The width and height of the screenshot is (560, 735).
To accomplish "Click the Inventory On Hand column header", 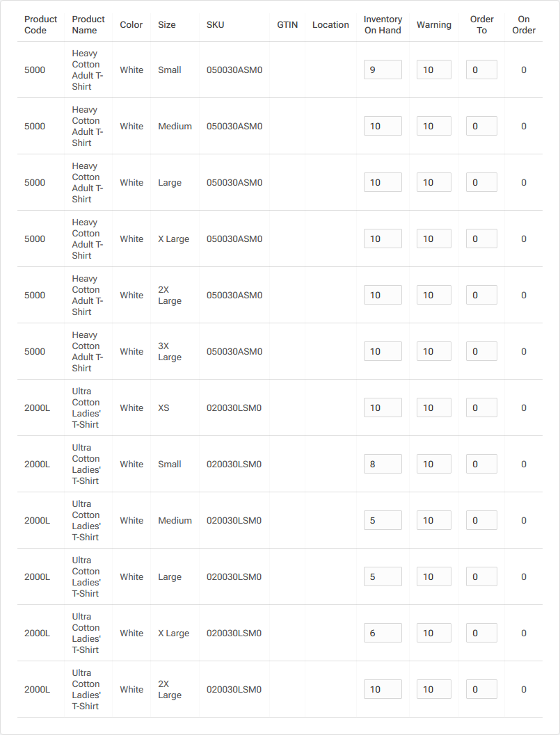I will (x=383, y=25).
